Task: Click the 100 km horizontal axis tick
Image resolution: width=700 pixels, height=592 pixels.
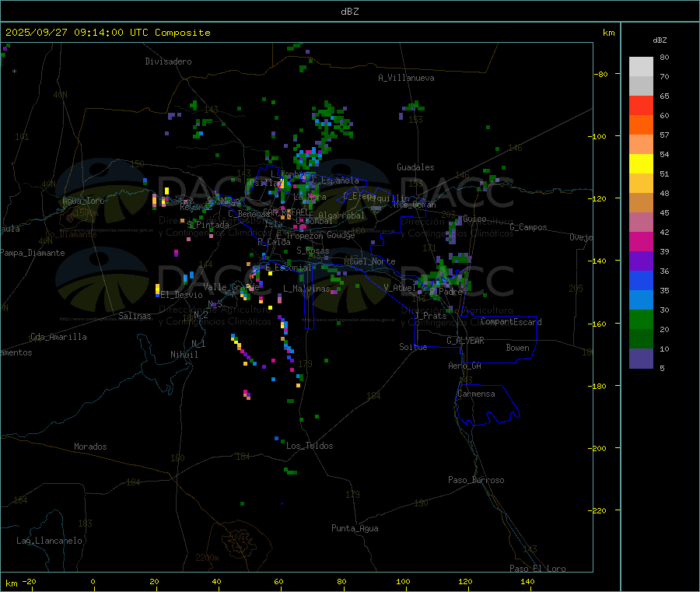Action: (x=403, y=581)
